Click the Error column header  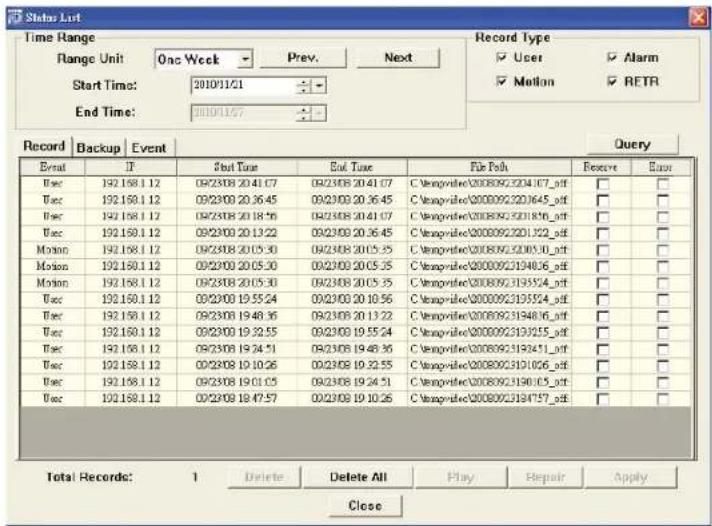(x=661, y=167)
